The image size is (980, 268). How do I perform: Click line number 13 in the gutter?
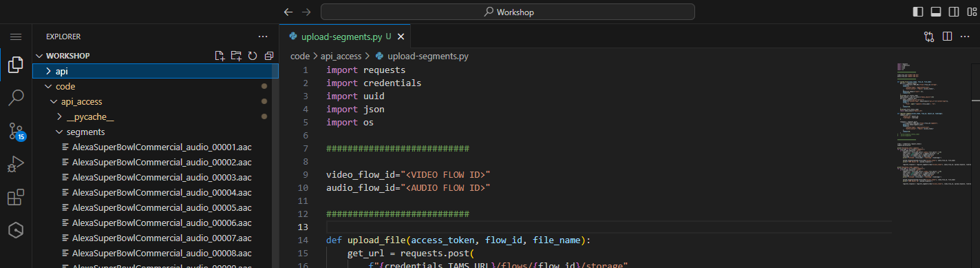coord(303,227)
